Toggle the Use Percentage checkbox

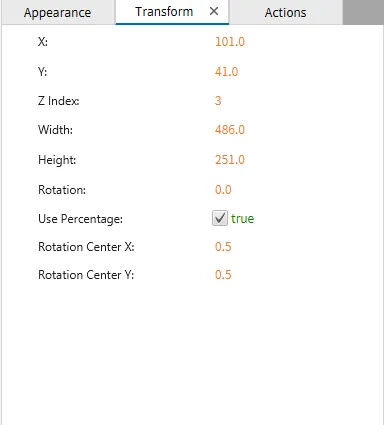coord(220,218)
